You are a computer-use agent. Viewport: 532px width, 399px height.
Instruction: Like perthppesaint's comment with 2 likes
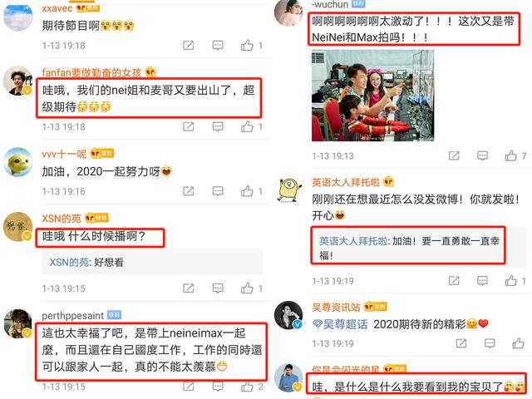[x=247, y=386]
